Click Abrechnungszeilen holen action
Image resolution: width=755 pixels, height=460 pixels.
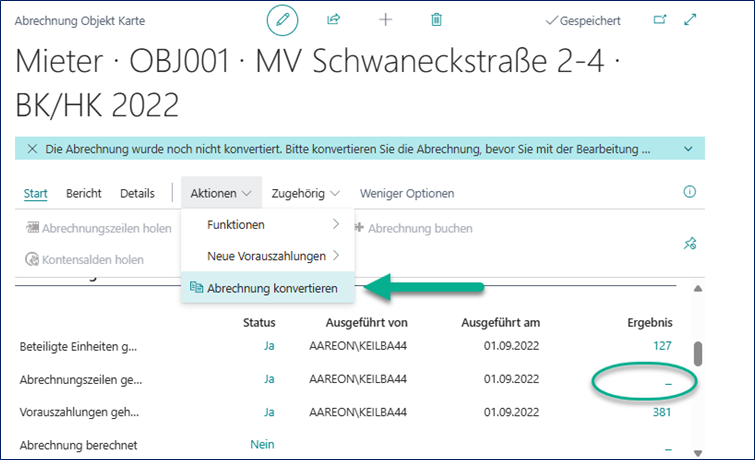tap(99, 228)
